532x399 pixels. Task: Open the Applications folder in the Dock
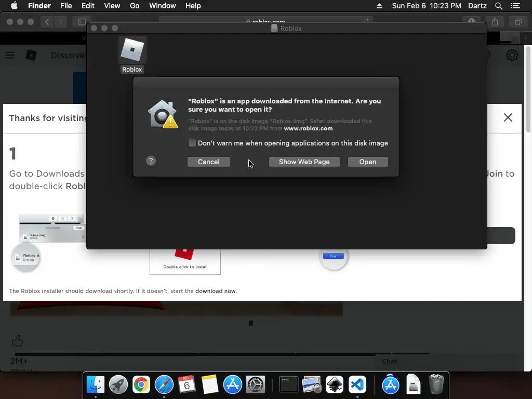[x=391, y=384]
